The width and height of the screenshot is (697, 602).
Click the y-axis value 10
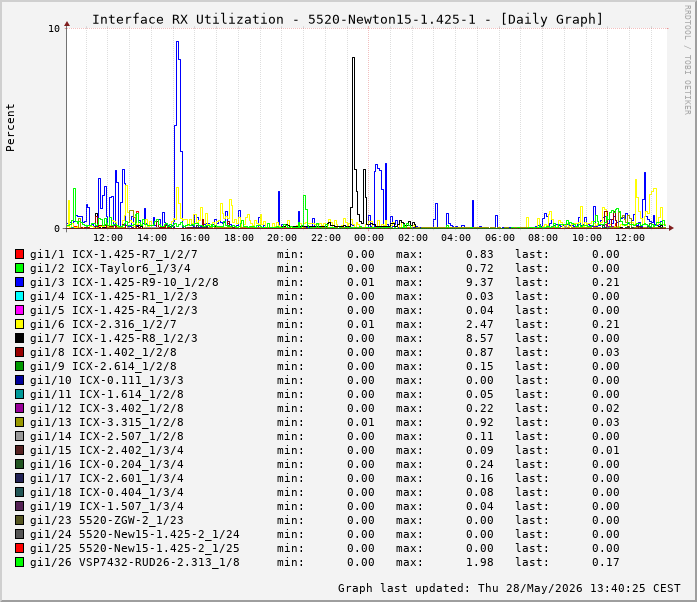[x=54, y=29]
